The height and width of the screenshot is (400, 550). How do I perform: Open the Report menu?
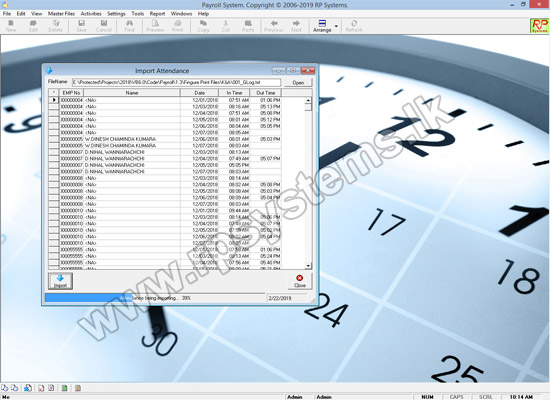[x=157, y=14]
